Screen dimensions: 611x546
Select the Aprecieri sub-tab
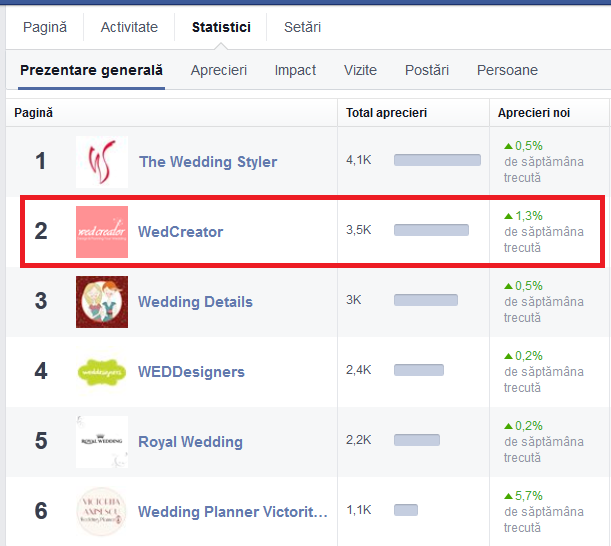[x=219, y=70]
